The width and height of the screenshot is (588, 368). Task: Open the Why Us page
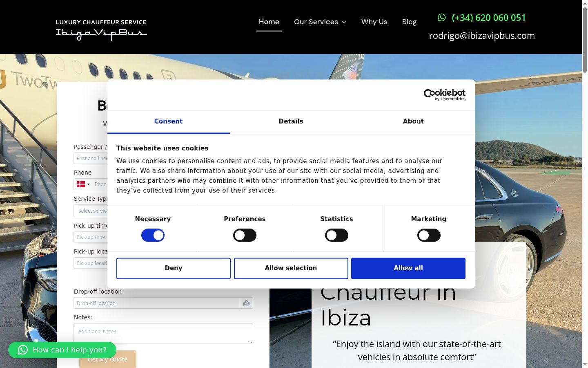click(x=374, y=22)
